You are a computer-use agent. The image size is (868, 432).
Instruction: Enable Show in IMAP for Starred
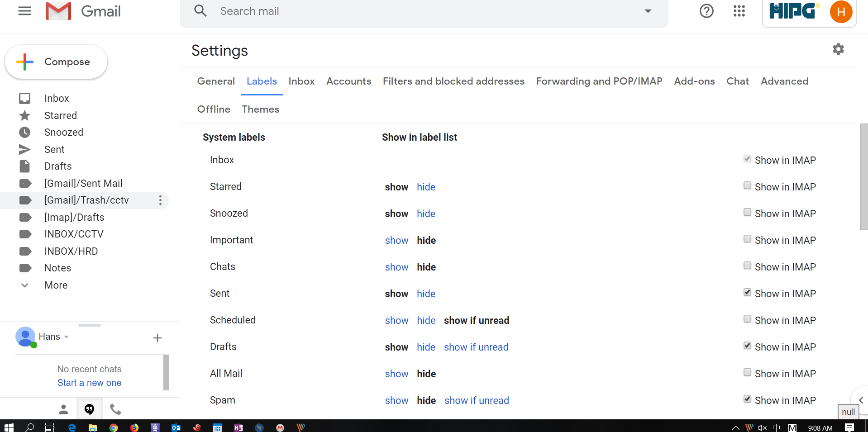(747, 186)
